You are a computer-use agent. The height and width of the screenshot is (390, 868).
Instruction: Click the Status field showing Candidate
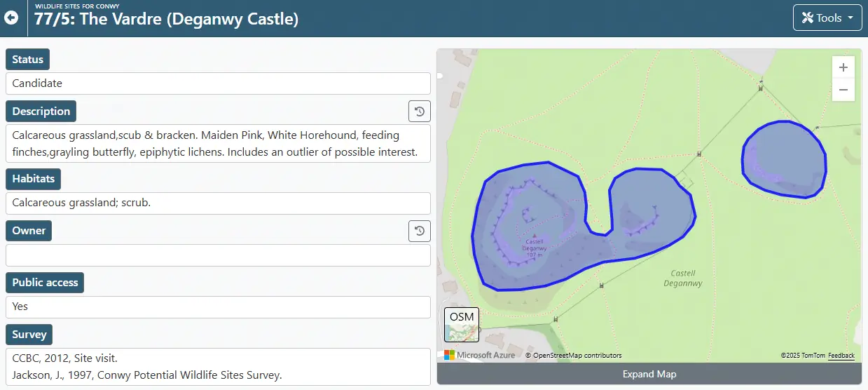[x=218, y=83]
